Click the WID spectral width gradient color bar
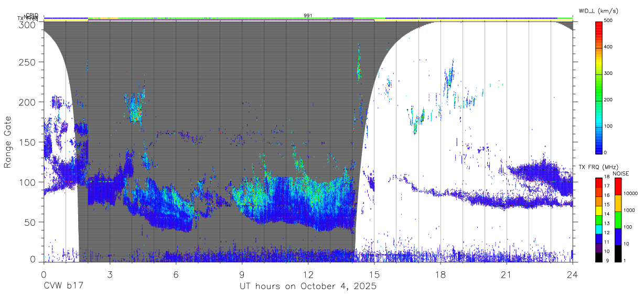644x297 pixels. pos(598,87)
